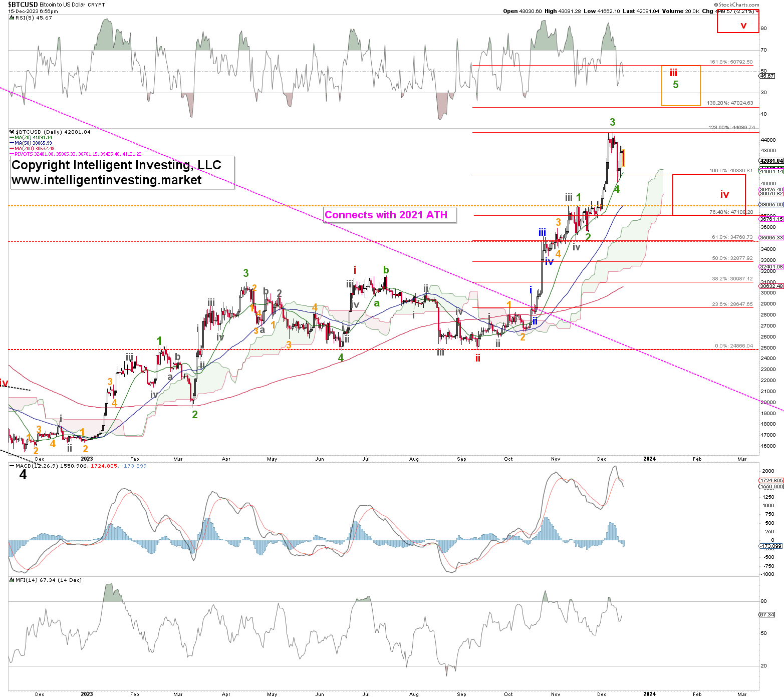This screenshot has width=784, height=699.
Task: Click the 1550.906 MACD value tag on axis
Action: pos(771,487)
